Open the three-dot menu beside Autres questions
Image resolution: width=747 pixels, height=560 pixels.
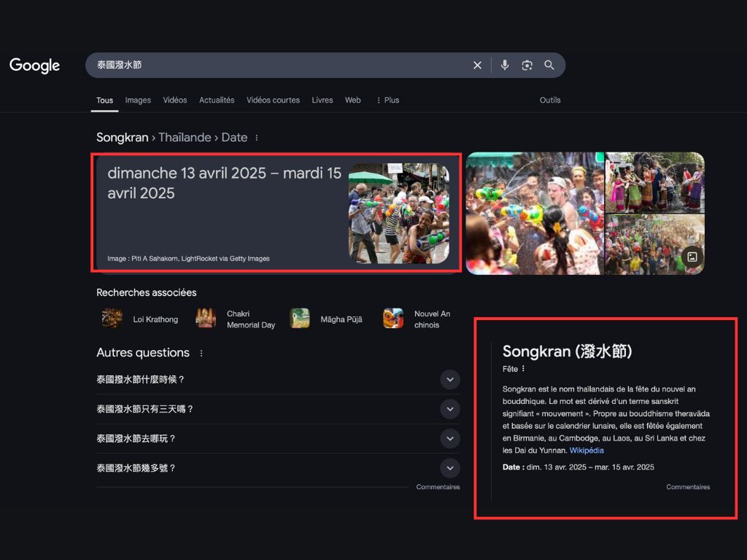click(x=201, y=354)
